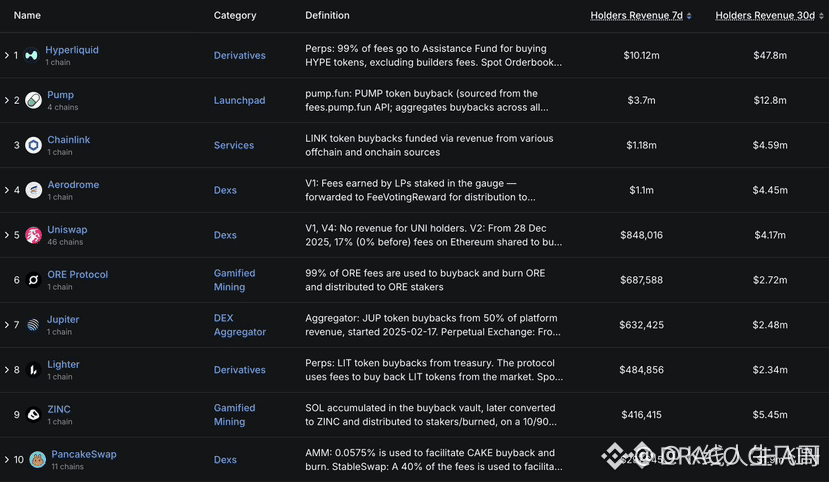The image size is (829, 482).
Task: Click the Lighter logo icon
Action: [x=33, y=369]
